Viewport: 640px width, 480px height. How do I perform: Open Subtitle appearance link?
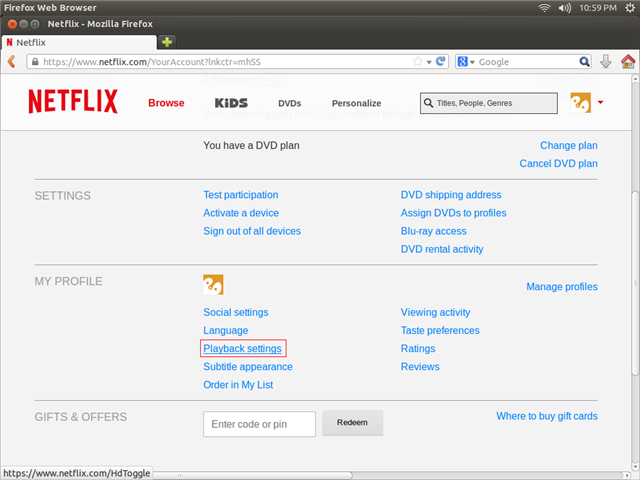coord(248,367)
